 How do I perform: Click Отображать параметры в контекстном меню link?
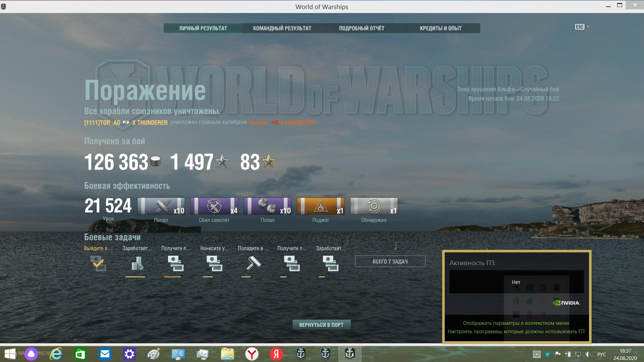tap(516, 323)
